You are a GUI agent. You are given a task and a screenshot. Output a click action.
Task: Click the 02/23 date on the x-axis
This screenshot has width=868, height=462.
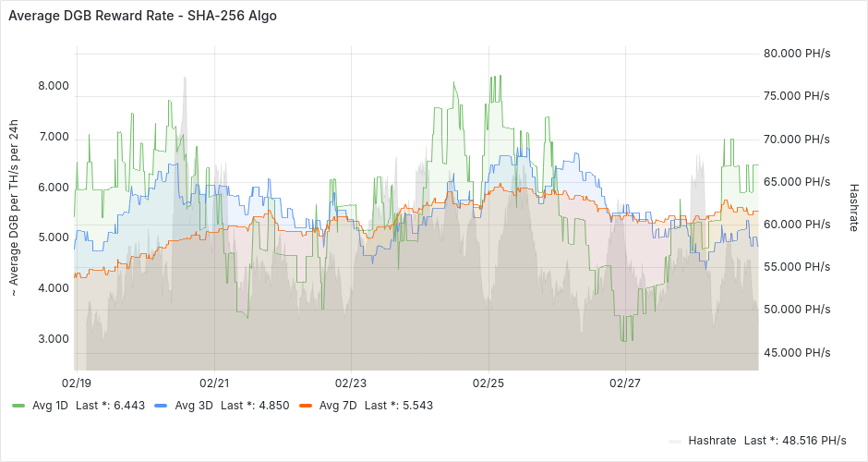coord(351,383)
